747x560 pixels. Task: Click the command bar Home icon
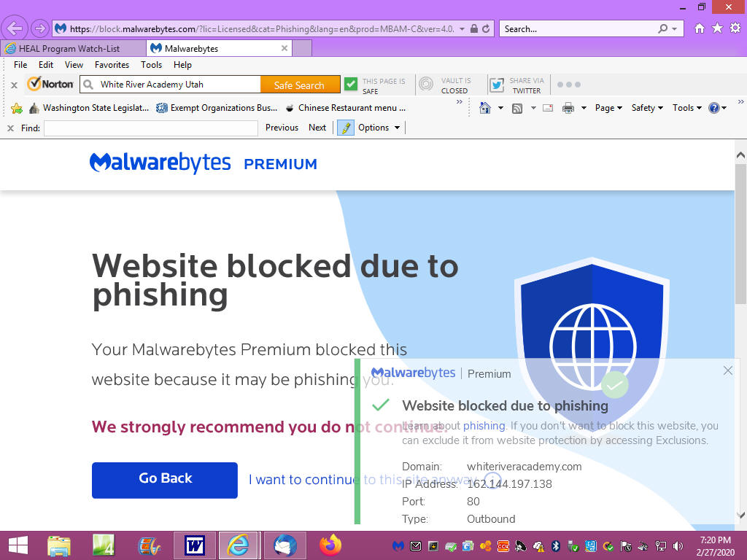point(485,108)
